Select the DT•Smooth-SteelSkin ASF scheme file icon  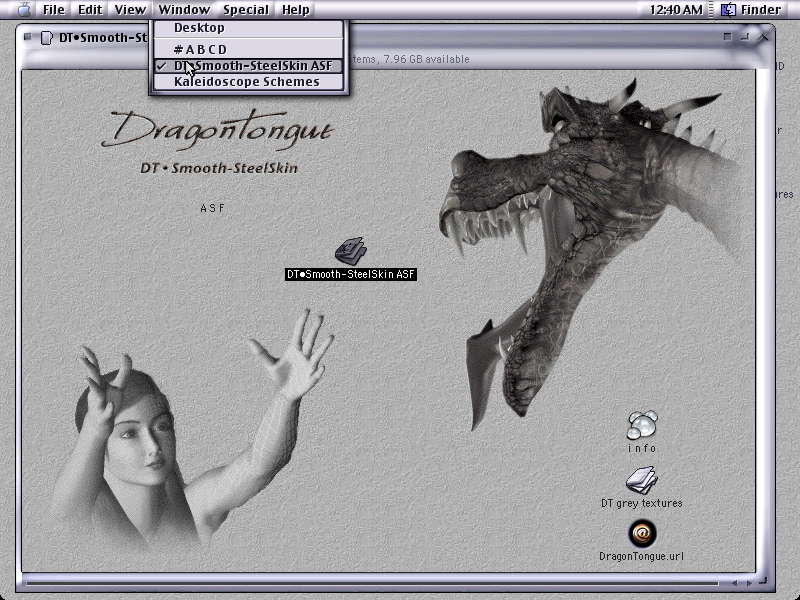pyautogui.click(x=351, y=251)
